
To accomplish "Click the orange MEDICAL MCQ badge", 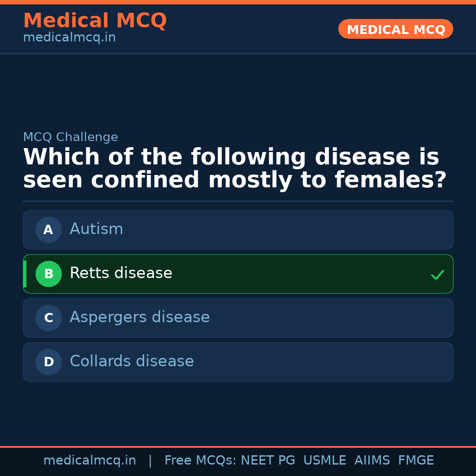I will (x=395, y=29).
